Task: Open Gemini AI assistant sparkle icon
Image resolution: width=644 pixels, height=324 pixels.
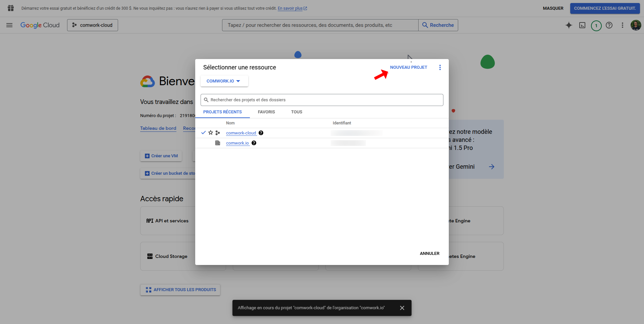Action: [569, 25]
